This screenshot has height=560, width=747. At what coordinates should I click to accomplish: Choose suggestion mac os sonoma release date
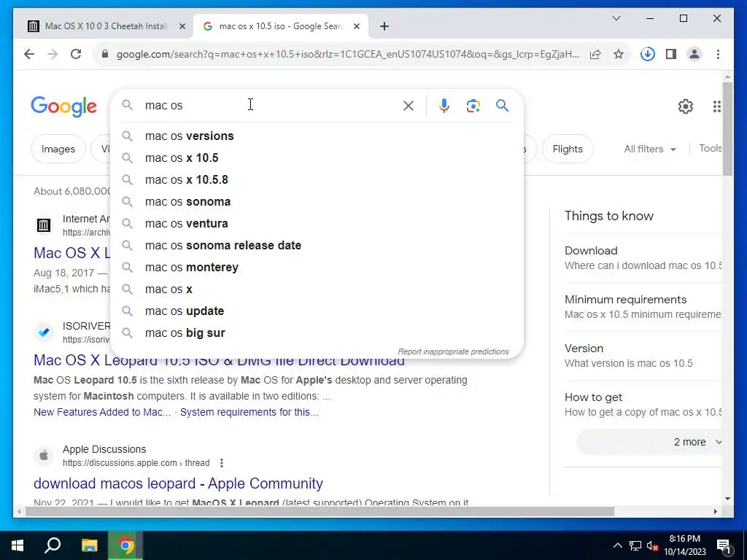click(x=317, y=245)
